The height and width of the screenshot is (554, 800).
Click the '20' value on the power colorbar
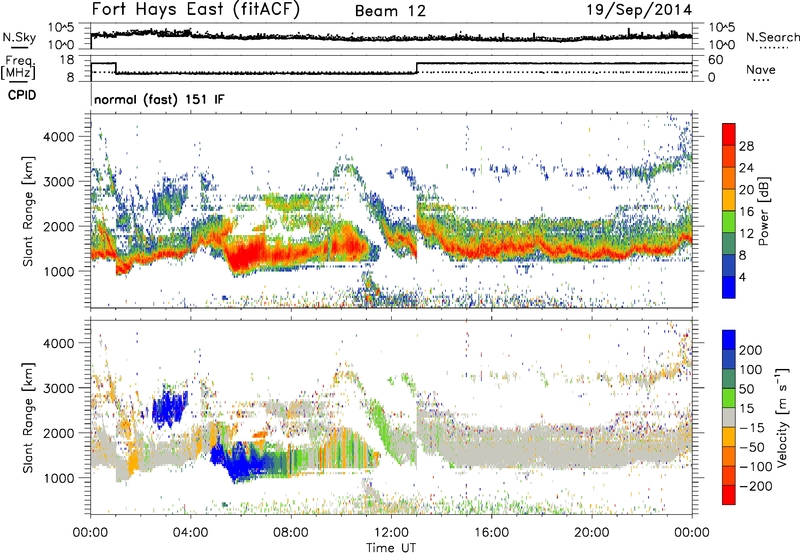(x=746, y=190)
